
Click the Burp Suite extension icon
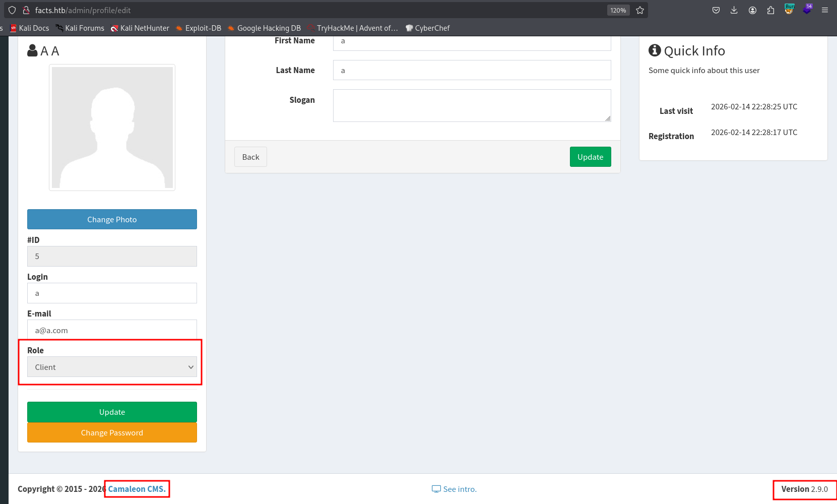click(x=789, y=10)
